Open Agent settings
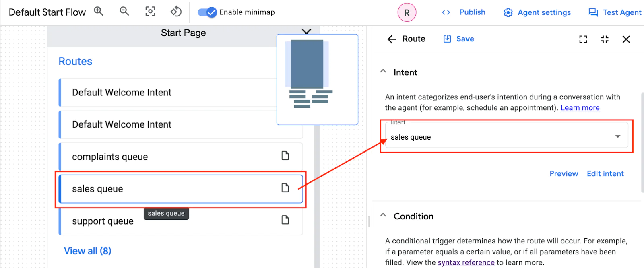The width and height of the screenshot is (644, 268). [537, 12]
